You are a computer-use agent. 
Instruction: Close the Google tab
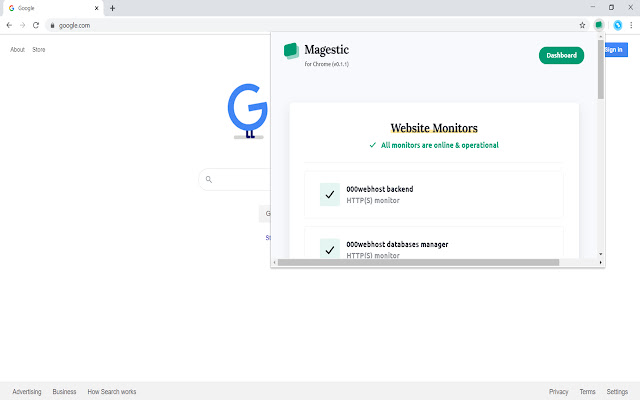97,8
